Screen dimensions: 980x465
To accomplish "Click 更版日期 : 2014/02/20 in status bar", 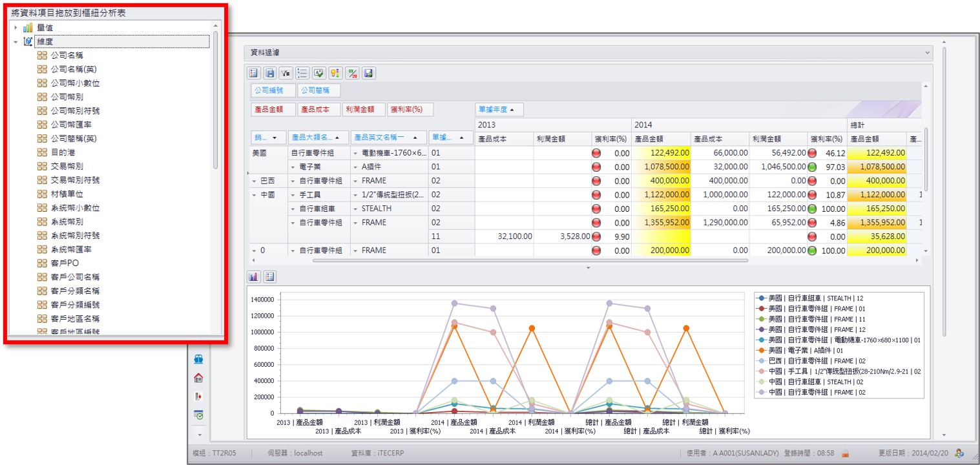I will (914, 453).
